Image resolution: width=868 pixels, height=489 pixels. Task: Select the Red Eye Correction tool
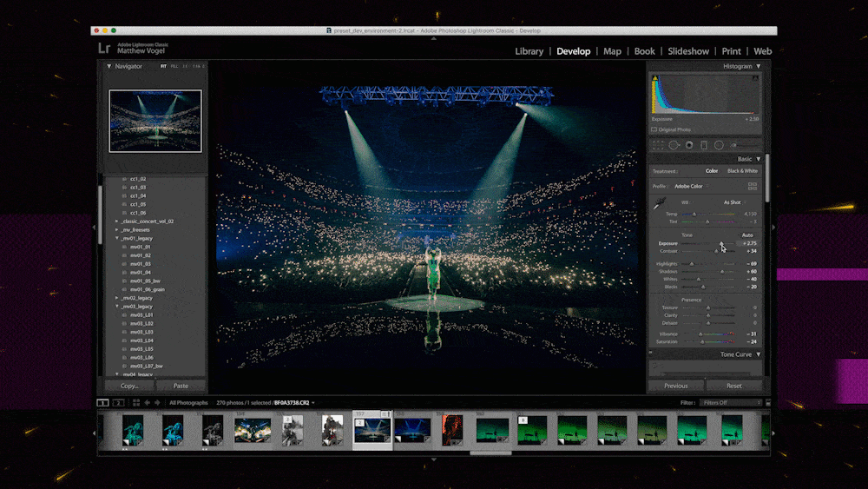[x=689, y=145]
